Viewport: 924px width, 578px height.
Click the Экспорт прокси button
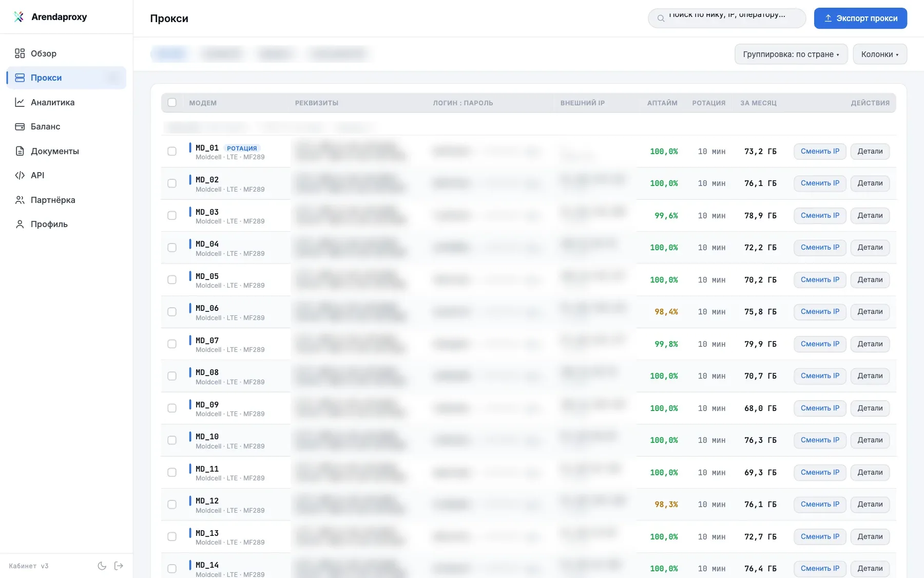[860, 18]
